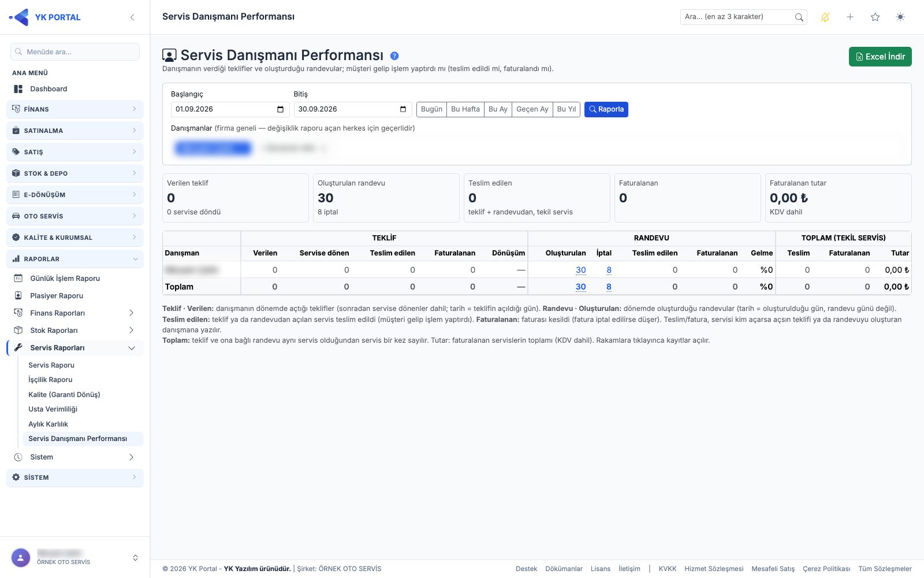The width and height of the screenshot is (924, 578).
Task: Expand the FİNANS menu section
Action: point(75,109)
